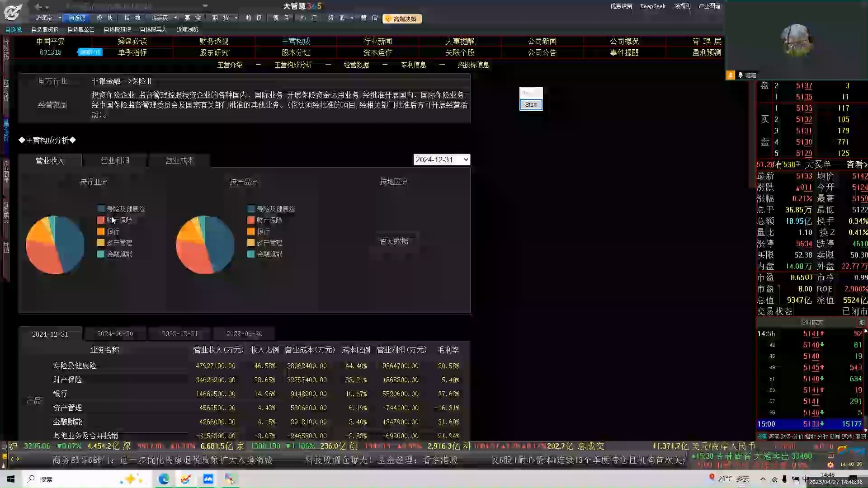Open the report date 2024-12-31 combo box
The height and width of the screenshot is (488, 868).
(442, 160)
